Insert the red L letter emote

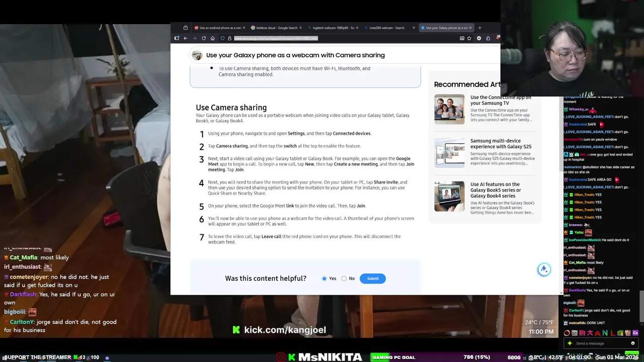(x=613, y=333)
